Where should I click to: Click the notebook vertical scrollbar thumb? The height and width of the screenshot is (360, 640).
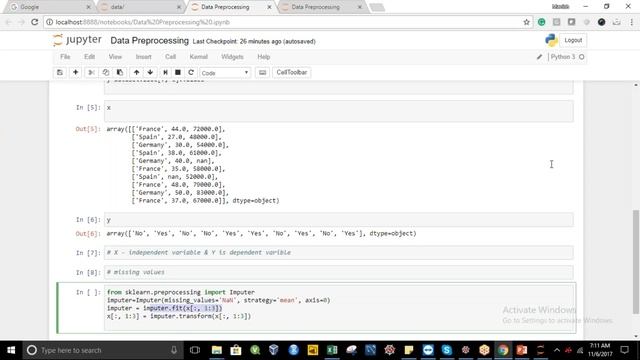636,262
